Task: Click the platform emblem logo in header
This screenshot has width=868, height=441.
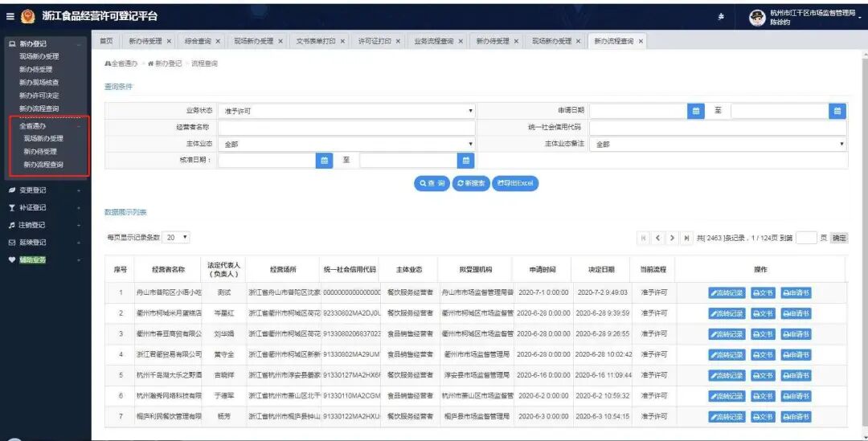Action: click(27, 17)
